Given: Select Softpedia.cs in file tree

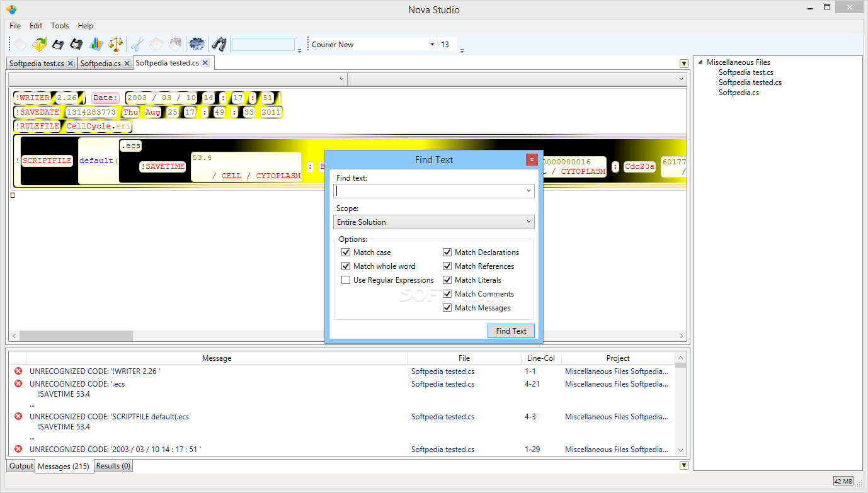Looking at the screenshot, I should 739,93.
